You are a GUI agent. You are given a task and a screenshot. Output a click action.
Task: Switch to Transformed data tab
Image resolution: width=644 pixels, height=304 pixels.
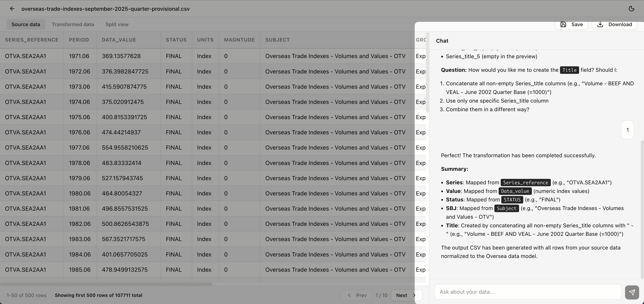[x=73, y=24]
